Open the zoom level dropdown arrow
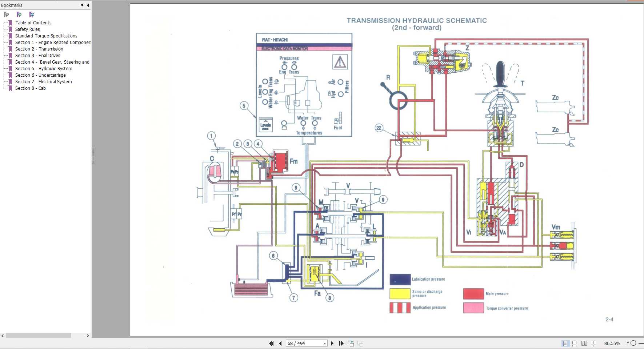Viewport: 644px width, 349px height. tap(628, 343)
